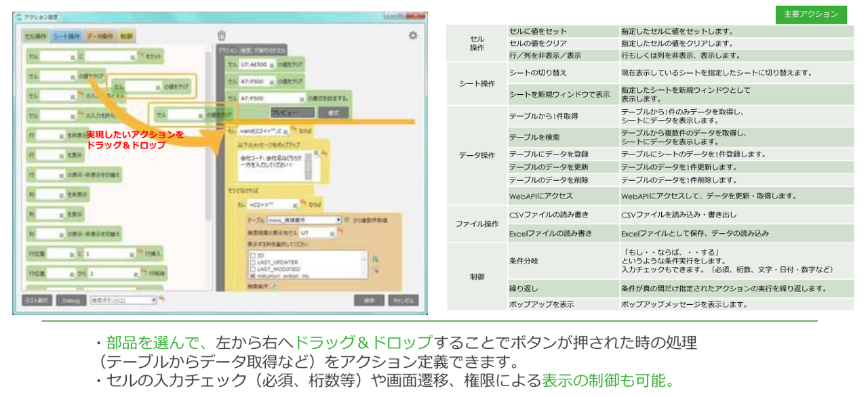Check the LAST_UPDATER column checkbox
Screen dimensions: 868x397
(x=253, y=262)
